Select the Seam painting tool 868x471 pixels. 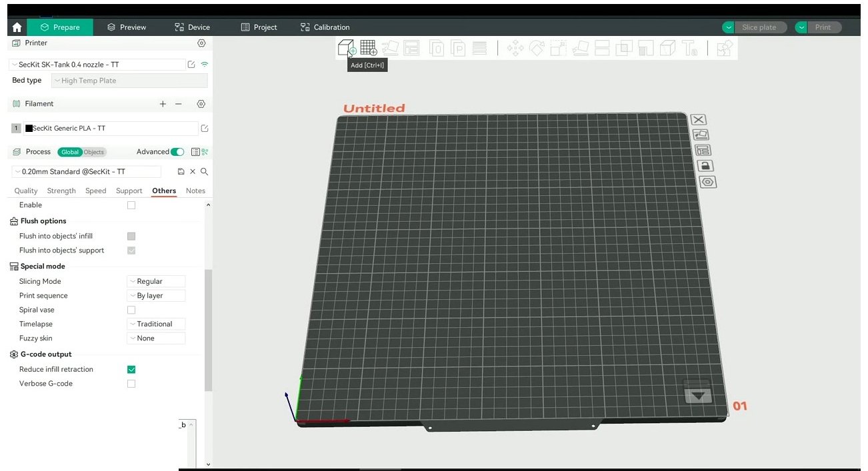[x=667, y=48]
